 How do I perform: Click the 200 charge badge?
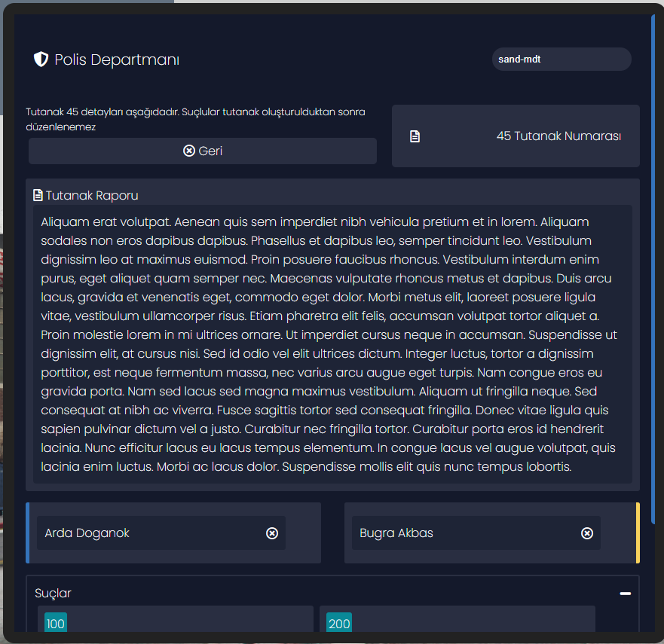tap(339, 623)
